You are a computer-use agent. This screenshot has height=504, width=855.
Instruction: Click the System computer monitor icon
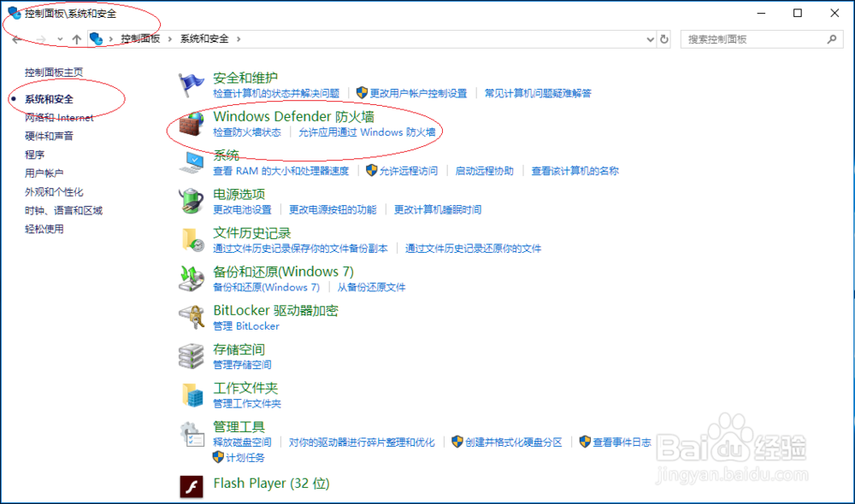[x=192, y=162]
